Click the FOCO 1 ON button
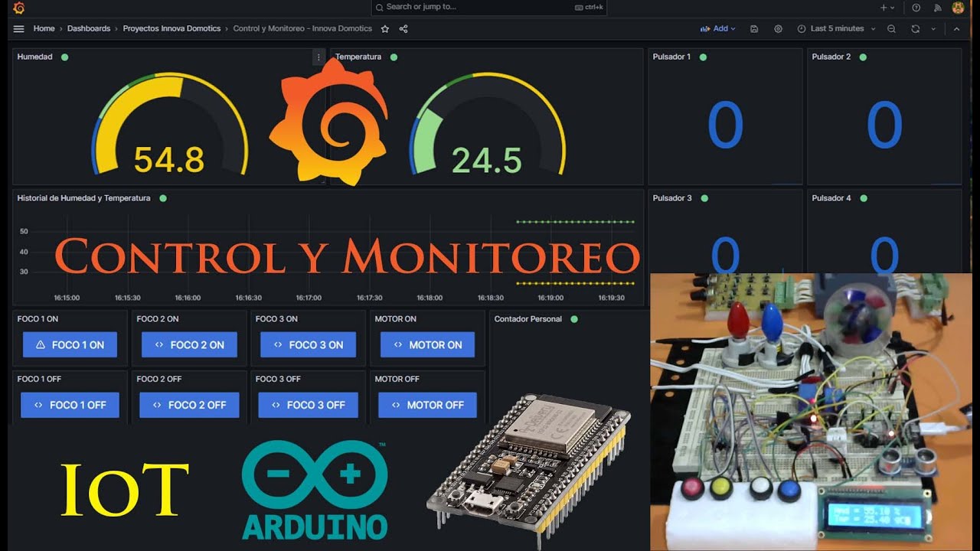The height and width of the screenshot is (551, 980). [70, 345]
